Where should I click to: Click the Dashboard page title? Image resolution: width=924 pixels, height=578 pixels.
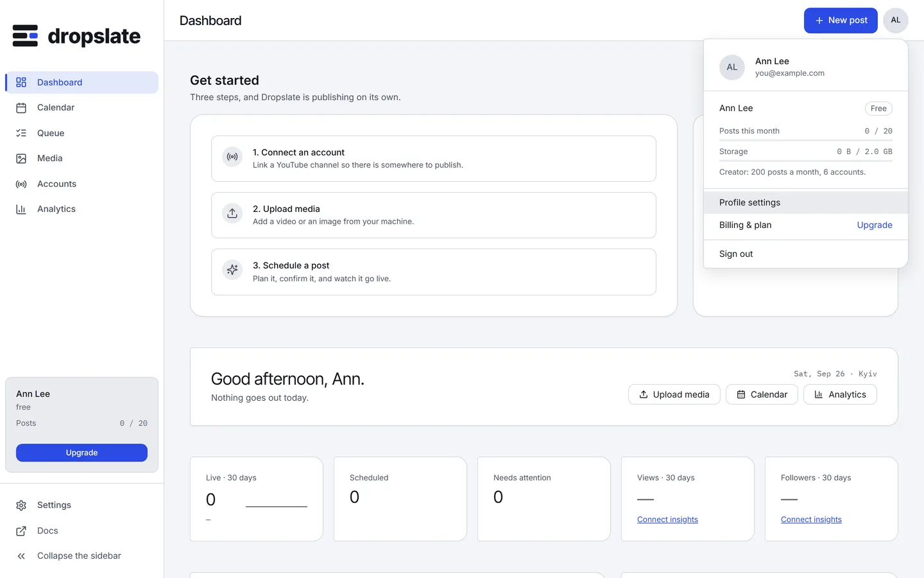210,21
